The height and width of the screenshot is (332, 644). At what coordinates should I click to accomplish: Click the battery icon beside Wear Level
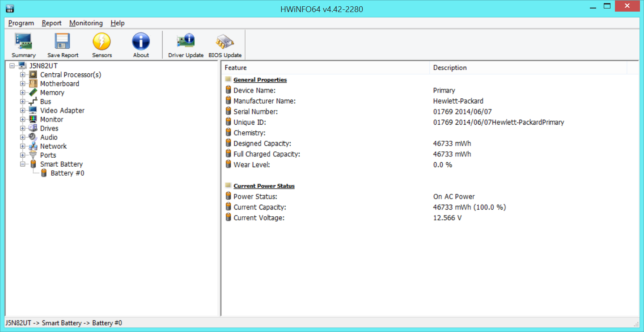click(x=228, y=164)
